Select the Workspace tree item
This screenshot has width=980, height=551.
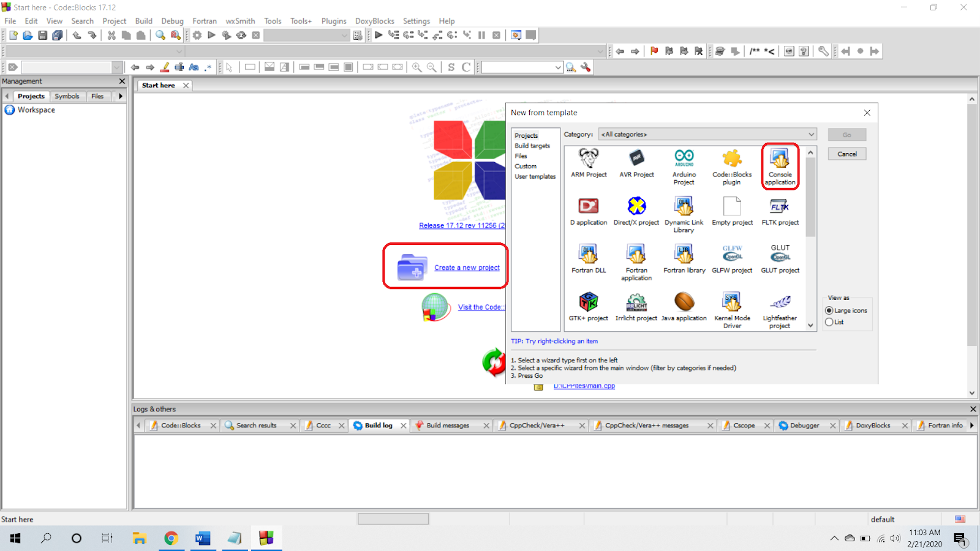click(x=36, y=110)
